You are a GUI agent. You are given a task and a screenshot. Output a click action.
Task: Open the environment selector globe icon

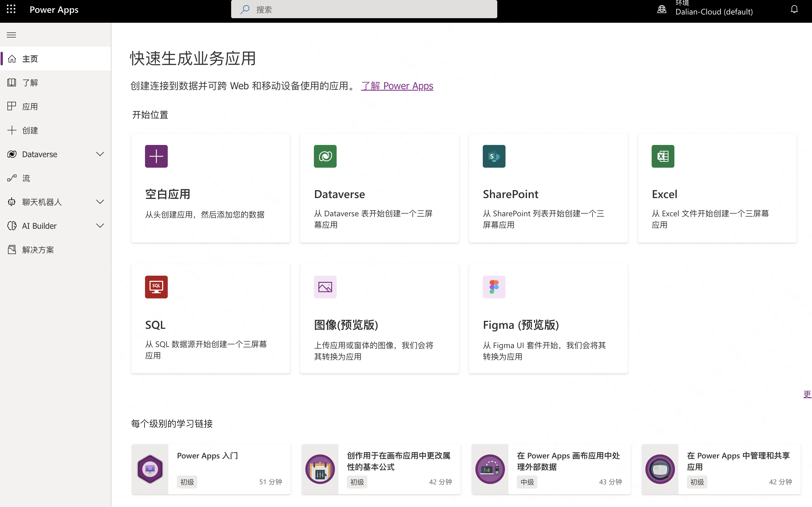pos(662,9)
